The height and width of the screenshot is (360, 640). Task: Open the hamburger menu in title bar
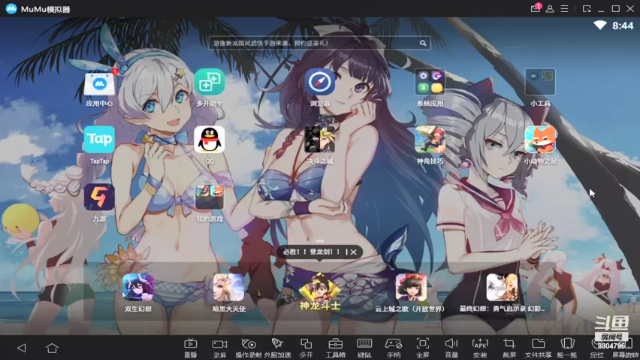pos(564,9)
